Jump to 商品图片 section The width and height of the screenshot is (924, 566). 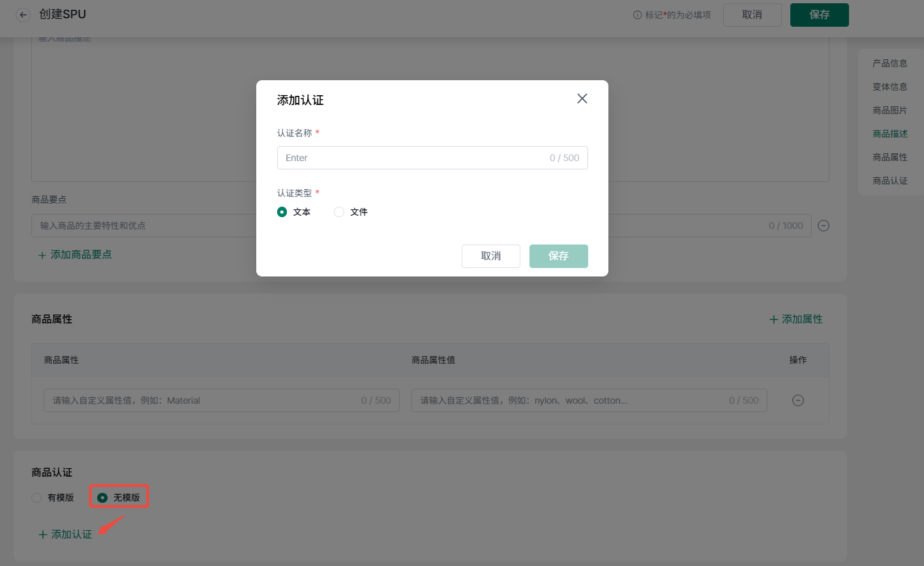click(x=890, y=110)
